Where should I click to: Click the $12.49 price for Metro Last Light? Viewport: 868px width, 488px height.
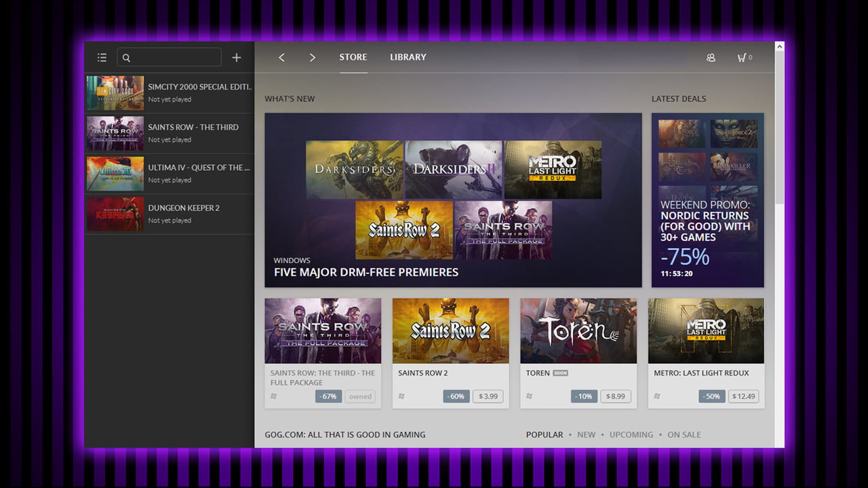point(744,396)
